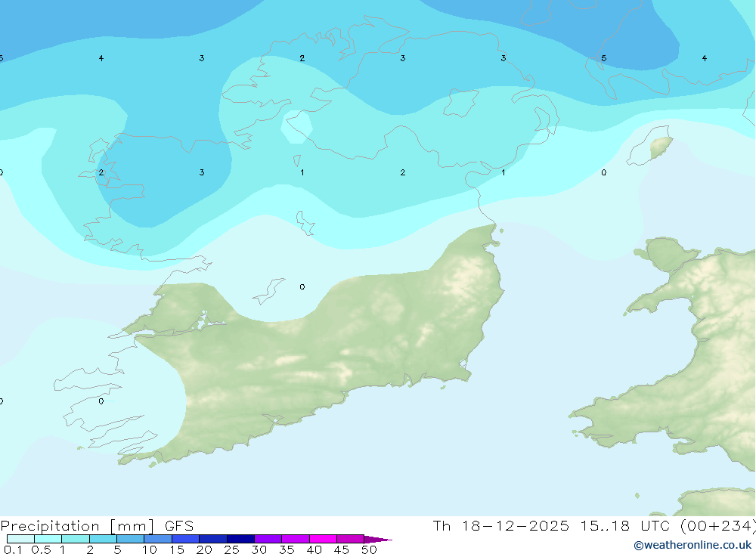Click the 0.1–0.5 mm palest legend swatch

pyautogui.click(x=20, y=539)
